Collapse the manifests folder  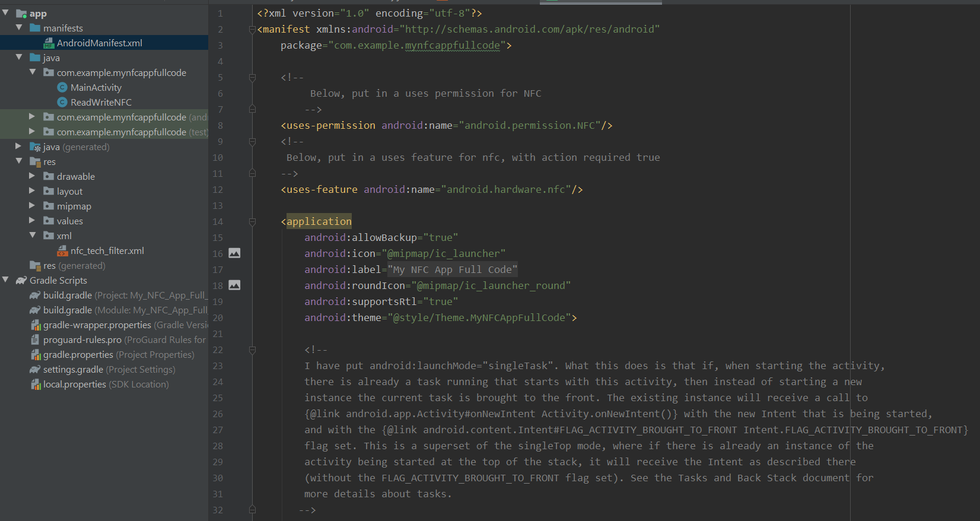(x=19, y=28)
